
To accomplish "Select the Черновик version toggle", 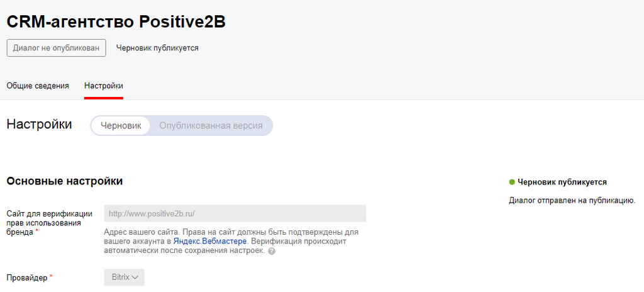I will tap(121, 126).
